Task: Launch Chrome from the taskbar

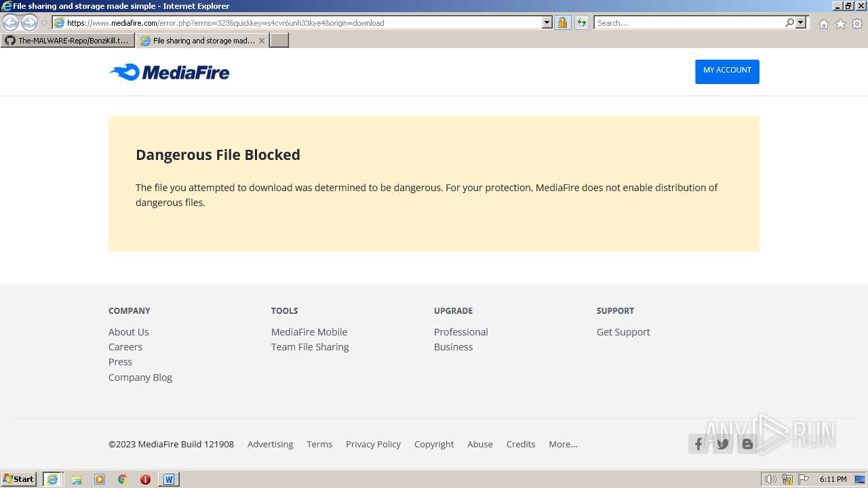Action: [x=123, y=479]
